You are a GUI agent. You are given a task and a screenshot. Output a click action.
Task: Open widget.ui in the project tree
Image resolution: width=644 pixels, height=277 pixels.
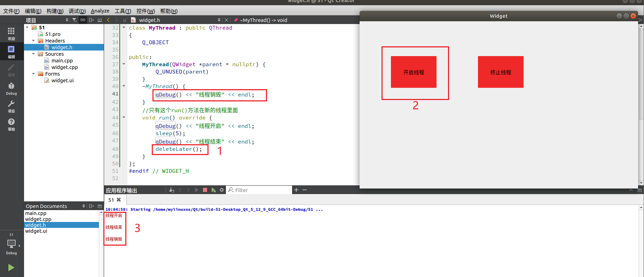click(62, 80)
